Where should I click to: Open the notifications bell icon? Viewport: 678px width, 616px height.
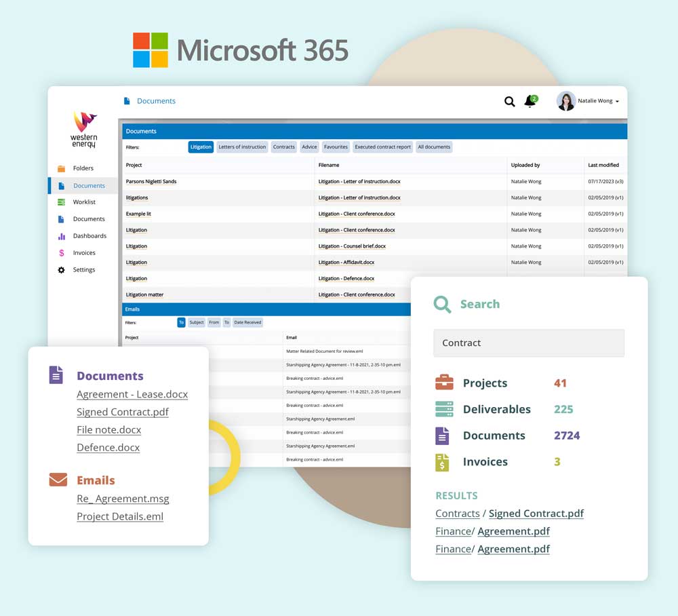click(530, 101)
